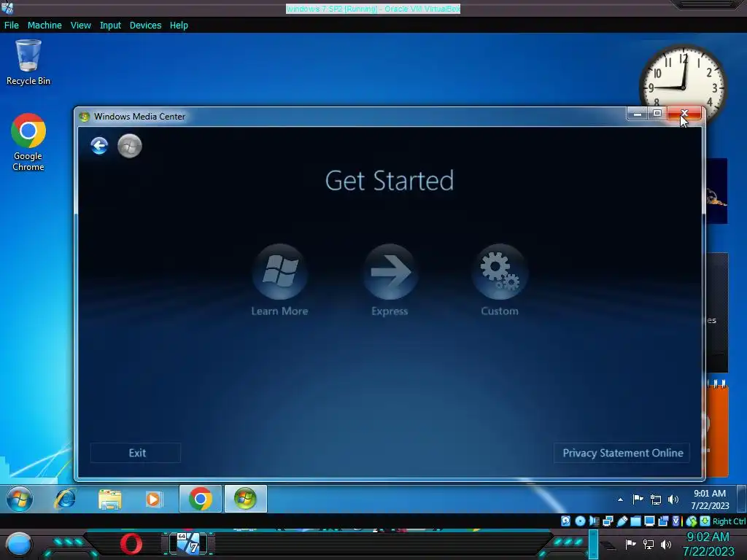This screenshot has width=747, height=560.
Task: Click the network icon in the guest tray
Action: (656, 499)
